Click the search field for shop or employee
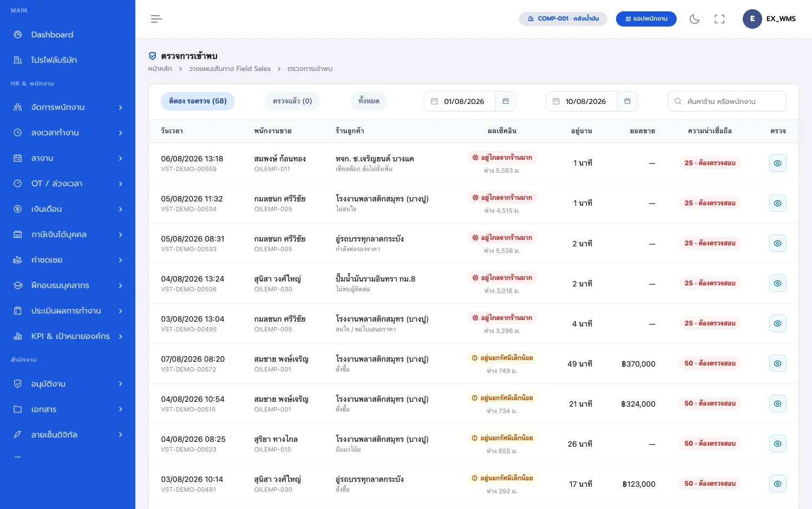812x509 pixels. pos(727,101)
